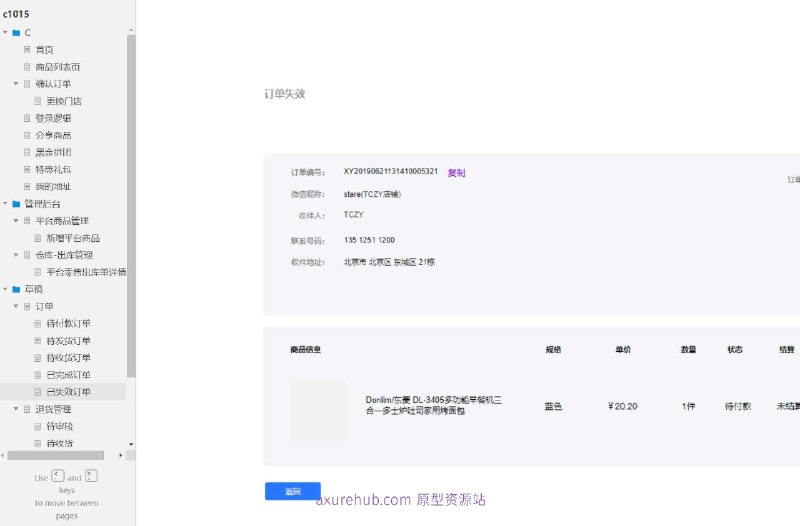This screenshot has height=526, width=800.
Task: Click the phone number 135 1251 1200
Action: pos(369,240)
